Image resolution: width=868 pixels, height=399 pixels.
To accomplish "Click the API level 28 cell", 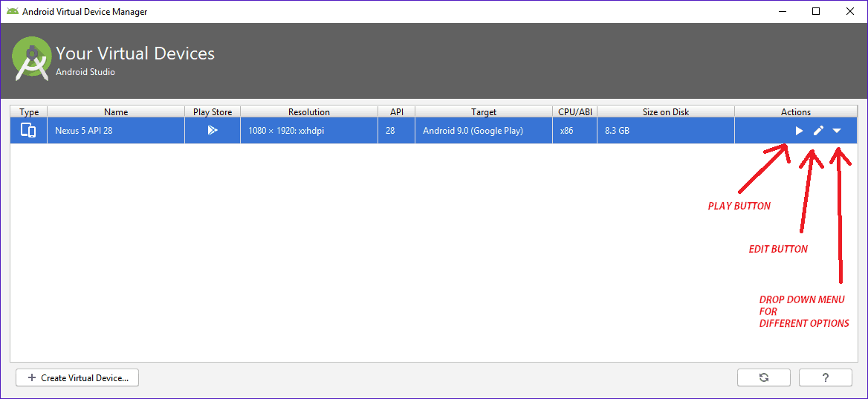I will (x=396, y=131).
